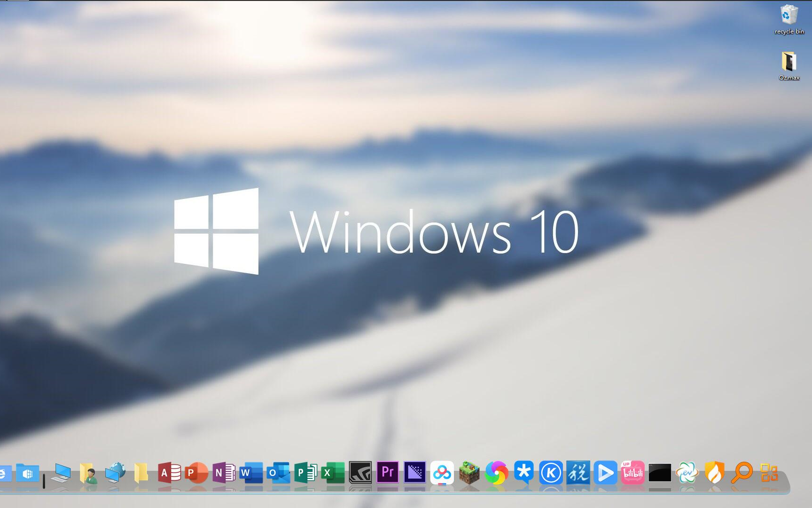Launch Outlook from dock
Screen dimensions: 812x508
click(279, 473)
